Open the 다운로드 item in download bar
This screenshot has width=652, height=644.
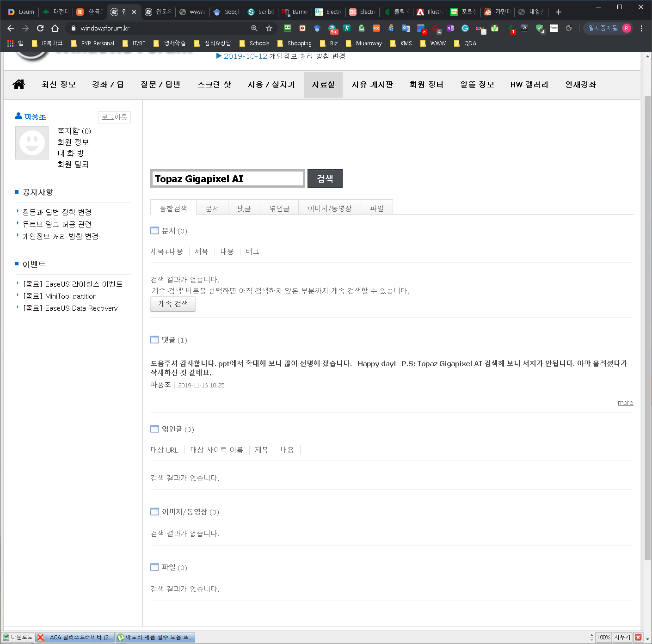coord(18,637)
